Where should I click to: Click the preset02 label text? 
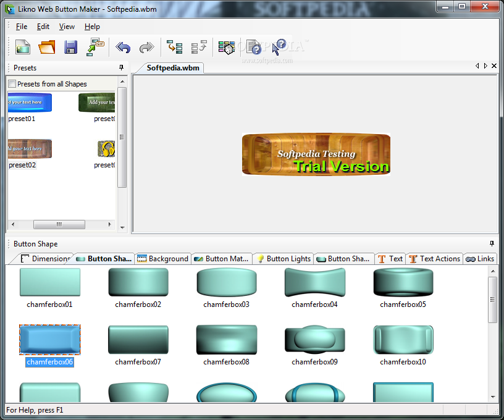click(22, 165)
